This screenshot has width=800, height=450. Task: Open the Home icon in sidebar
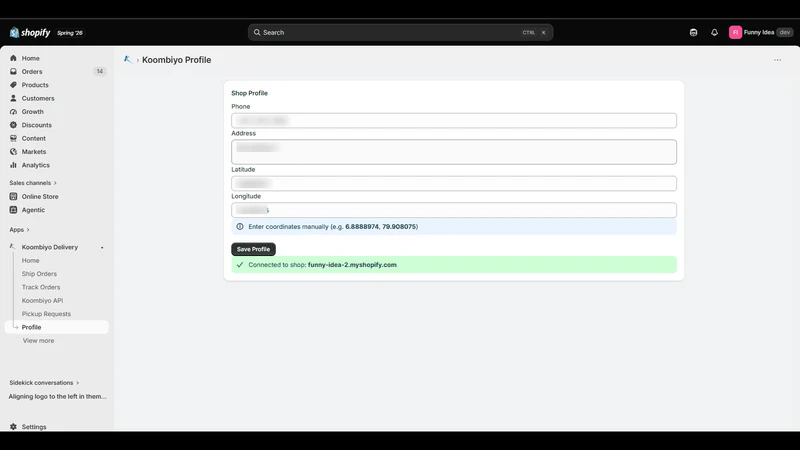(13, 58)
